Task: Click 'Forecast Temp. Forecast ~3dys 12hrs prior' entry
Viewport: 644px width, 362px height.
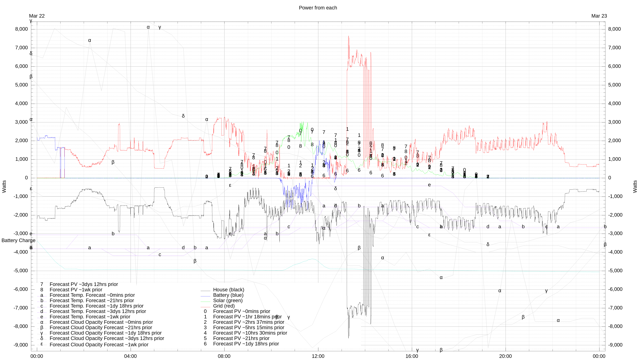Action: 98,311
